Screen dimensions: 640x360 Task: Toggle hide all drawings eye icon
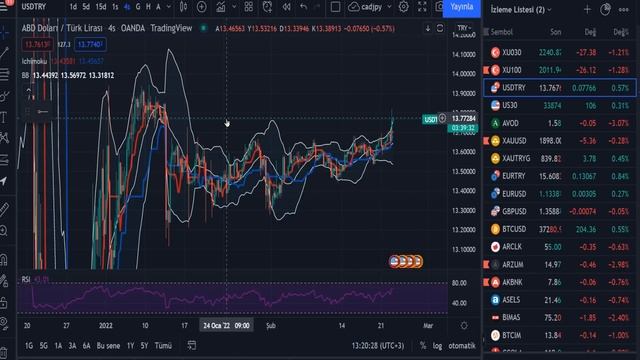click(x=4, y=324)
